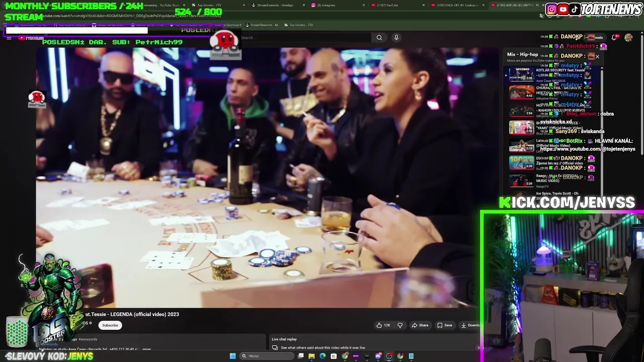644x362 pixels.
Task: Open the YouTube account avatar menu
Action: 628,37
